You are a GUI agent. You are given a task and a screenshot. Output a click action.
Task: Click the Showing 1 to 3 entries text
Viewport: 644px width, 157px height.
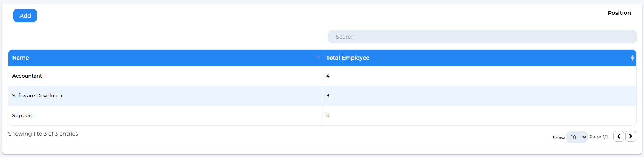click(43, 134)
